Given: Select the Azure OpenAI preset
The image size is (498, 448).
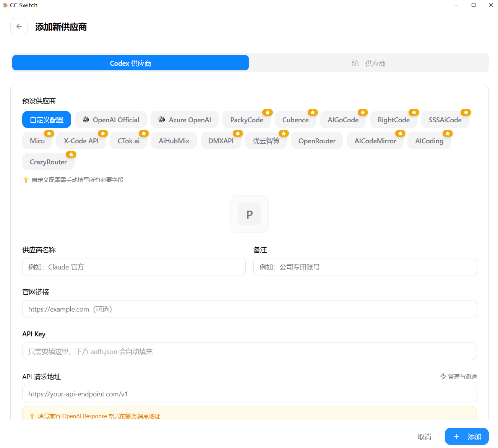Looking at the screenshot, I should (184, 120).
